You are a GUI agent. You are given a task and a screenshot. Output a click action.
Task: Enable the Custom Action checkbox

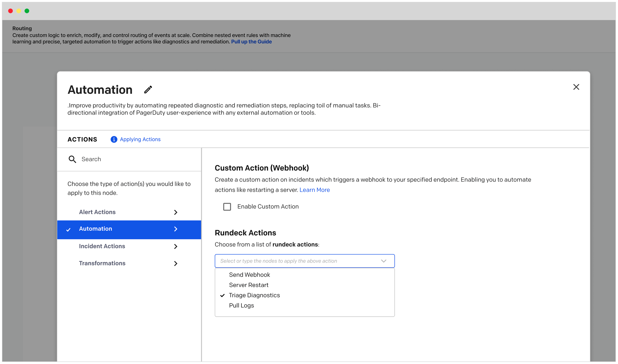[227, 207]
